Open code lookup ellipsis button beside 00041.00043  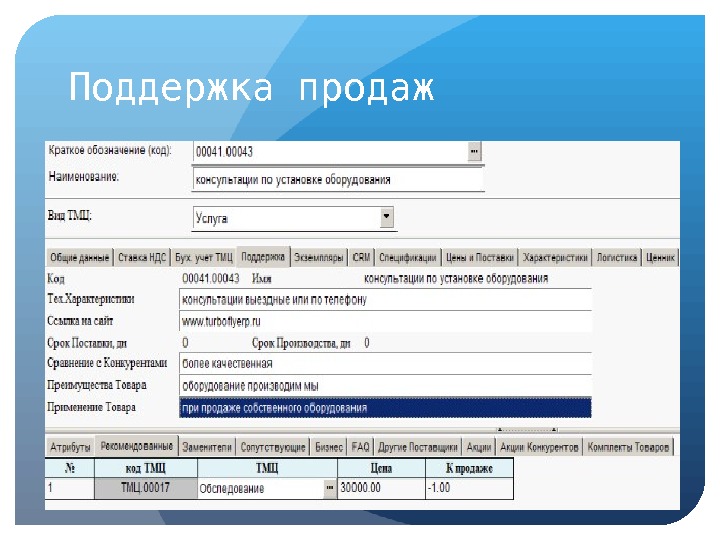(474, 151)
